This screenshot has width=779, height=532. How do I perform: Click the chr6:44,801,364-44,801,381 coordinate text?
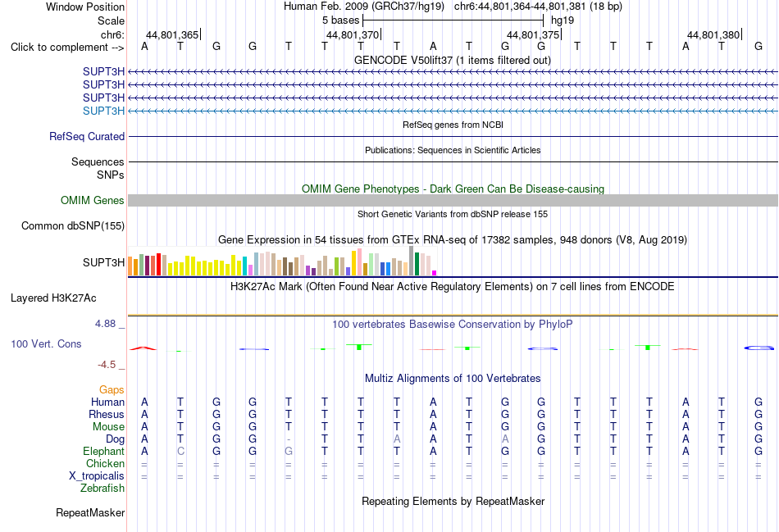(x=538, y=7)
